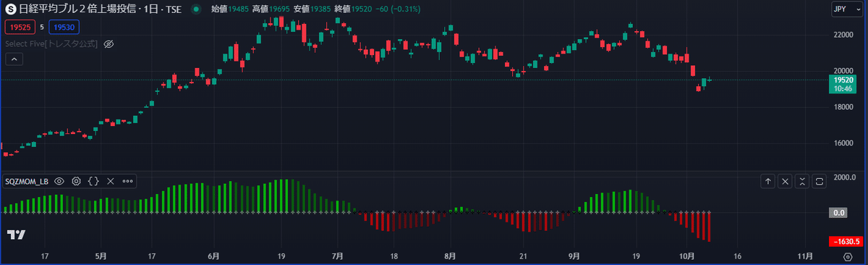
Task: View SQZMOM_LB source code braces icon
Action: pos(93,181)
